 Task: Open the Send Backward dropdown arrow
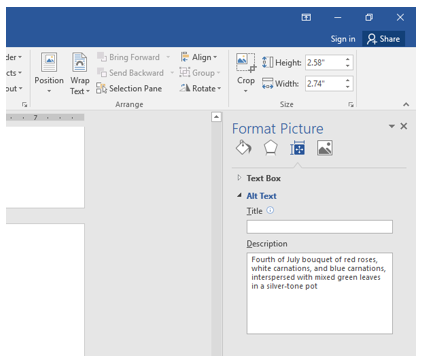point(172,73)
